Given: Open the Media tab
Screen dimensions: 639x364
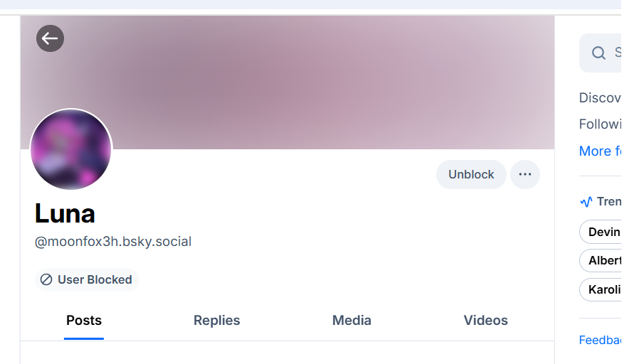Looking at the screenshot, I should (x=352, y=321).
